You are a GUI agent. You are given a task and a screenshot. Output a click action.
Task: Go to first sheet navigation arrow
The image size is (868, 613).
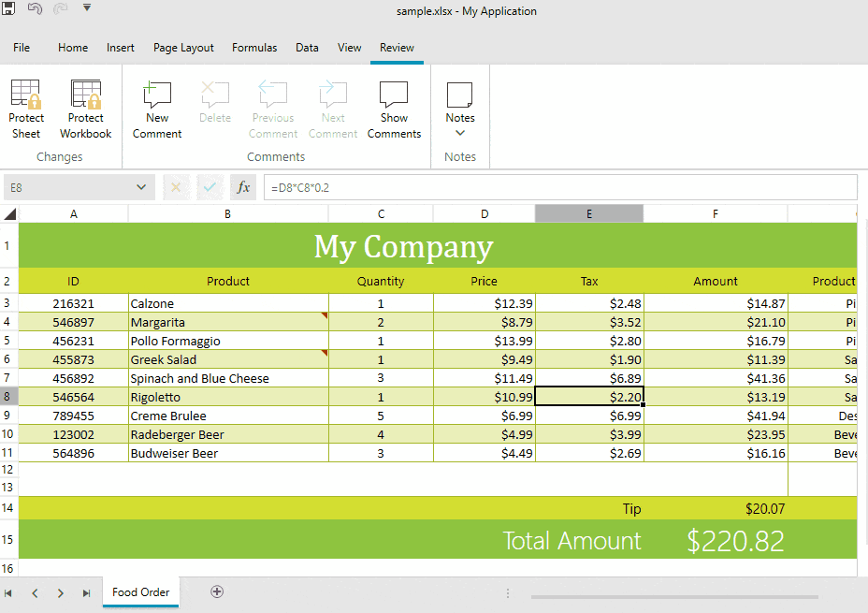[x=8, y=592]
